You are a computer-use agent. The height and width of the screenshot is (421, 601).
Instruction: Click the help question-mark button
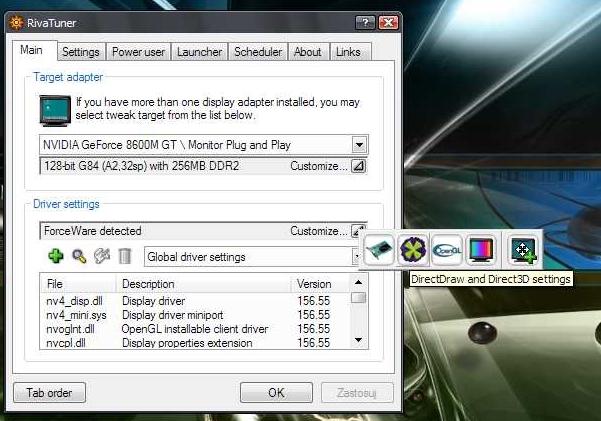pyautogui.click(x=365, y=23)
